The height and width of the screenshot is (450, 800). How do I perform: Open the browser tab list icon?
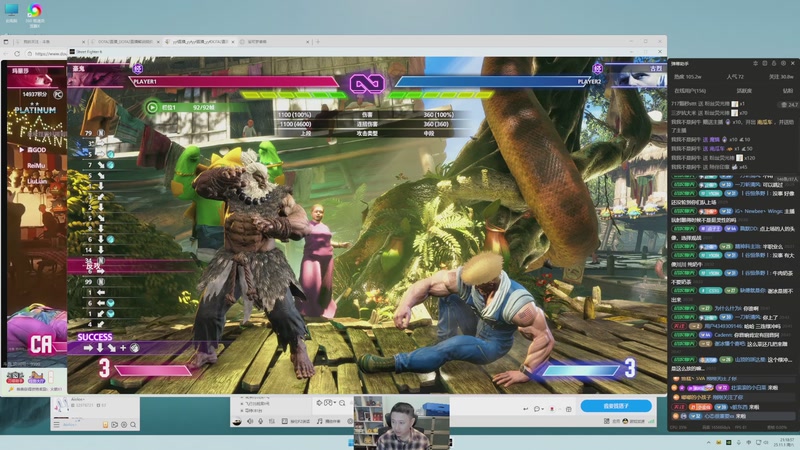[x=6, y=42]
